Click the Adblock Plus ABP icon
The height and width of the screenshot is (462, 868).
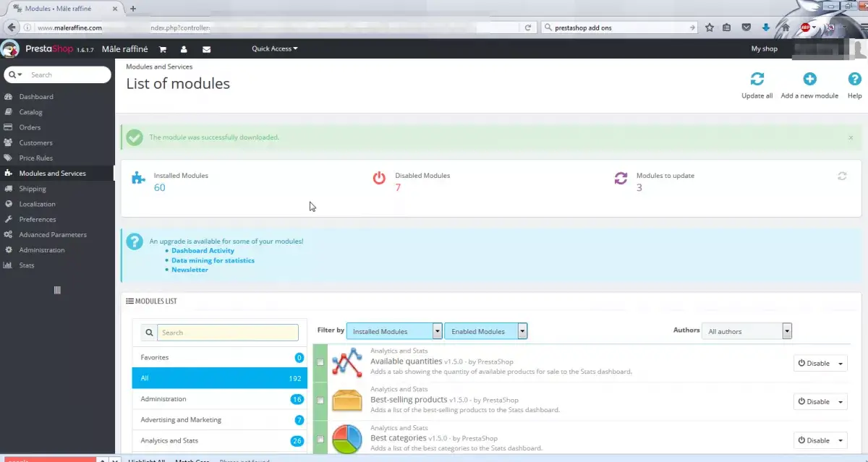pos(804,27)
